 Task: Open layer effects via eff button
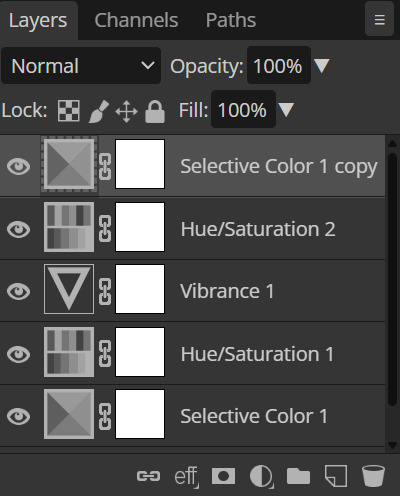[x=187, y=477]
